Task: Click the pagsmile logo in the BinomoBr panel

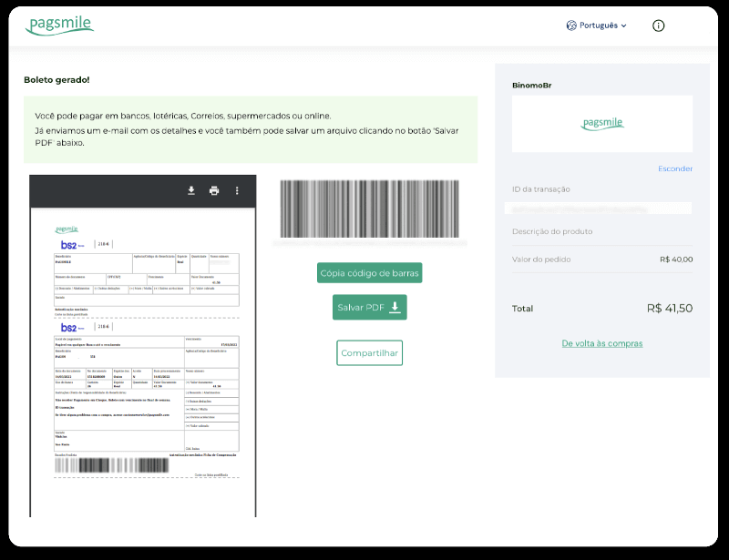Action: pos(601,124)
